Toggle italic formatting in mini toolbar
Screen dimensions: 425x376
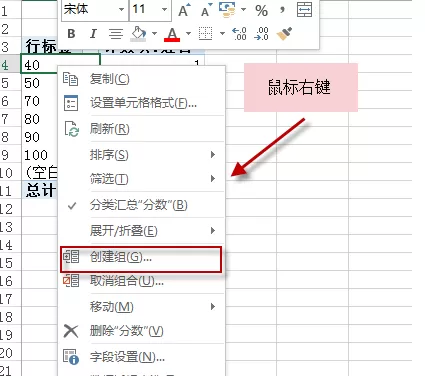(93, 34)
